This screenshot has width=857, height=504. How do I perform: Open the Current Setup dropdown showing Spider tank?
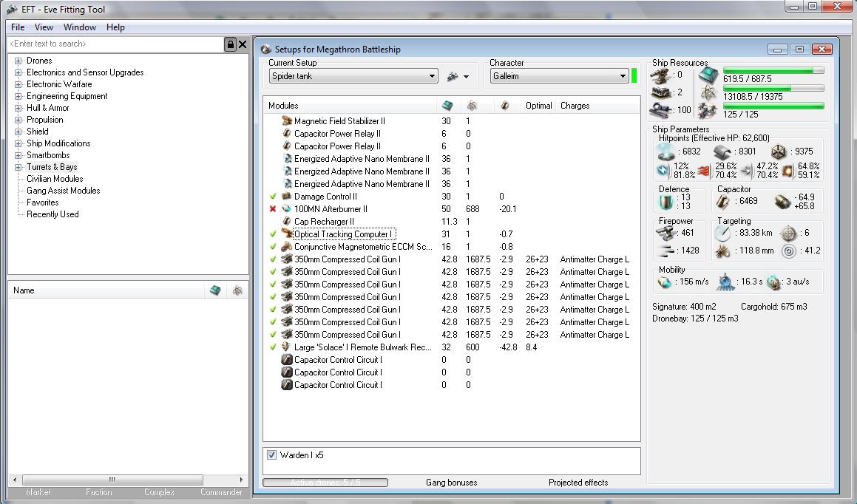pos(353,76)
